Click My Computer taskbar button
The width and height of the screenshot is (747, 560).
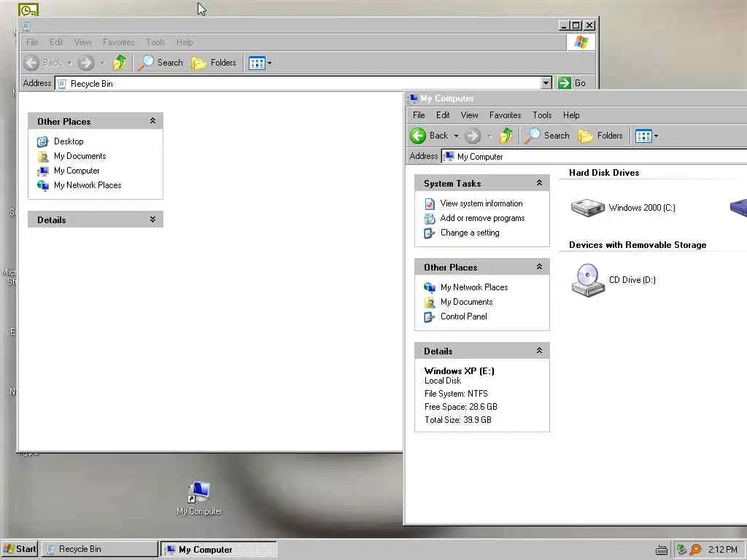pyautogui.click(x=218, y=549)
